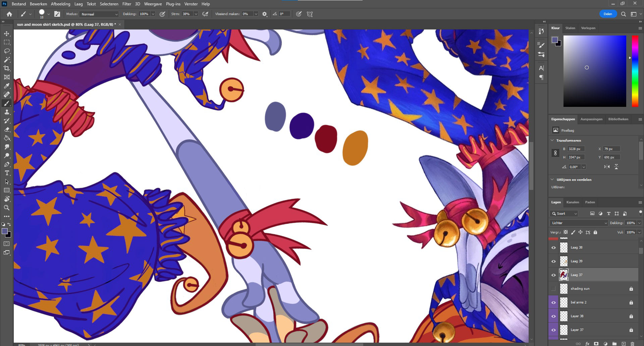Collapse Uitlijnen en verdelen section

(552, 180)
